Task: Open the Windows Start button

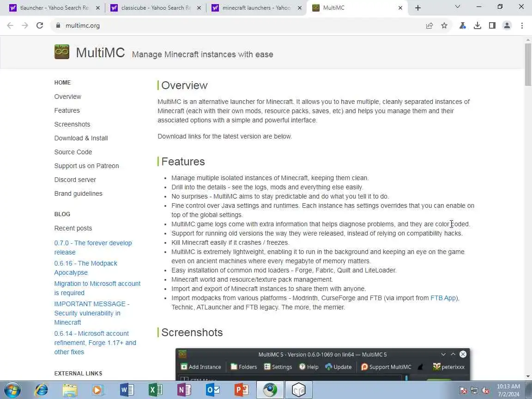Action: [x=12, y=390]
